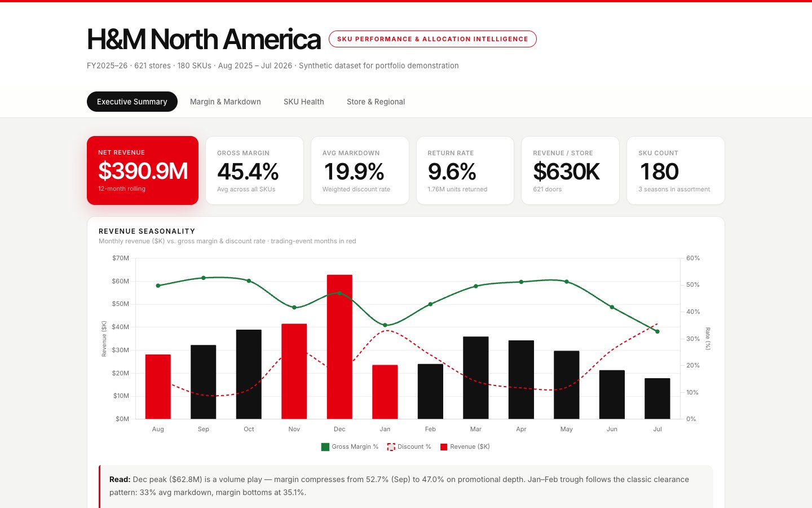Click the '621 doors' caption
The height and width of the screenshot is (508, 812).
[547, 189]
